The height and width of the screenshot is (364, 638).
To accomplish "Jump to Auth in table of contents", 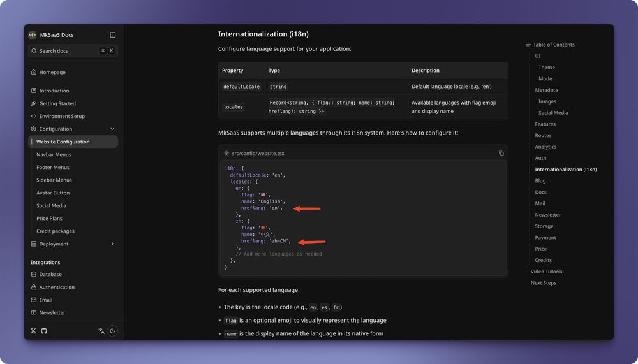I will 540,158.
